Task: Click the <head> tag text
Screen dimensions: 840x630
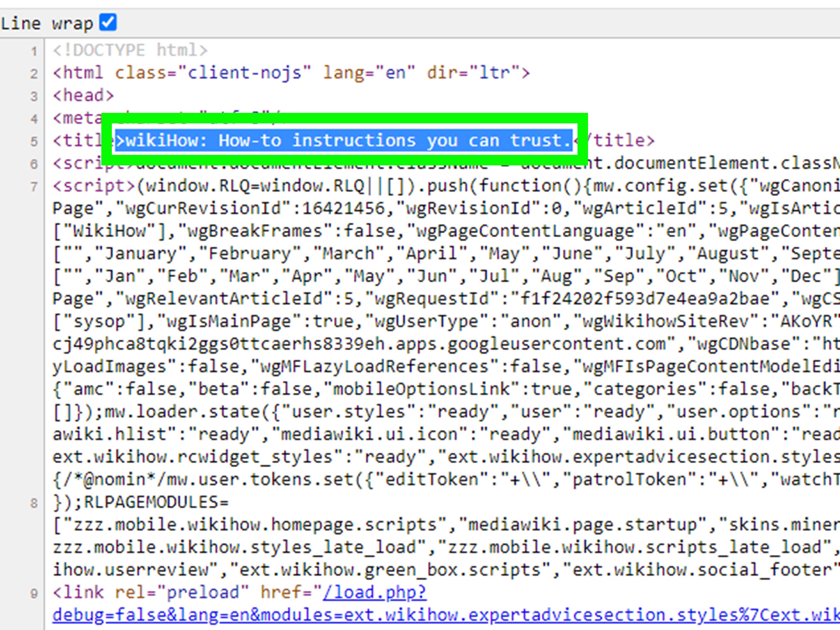Action: [x=83, y=95]
